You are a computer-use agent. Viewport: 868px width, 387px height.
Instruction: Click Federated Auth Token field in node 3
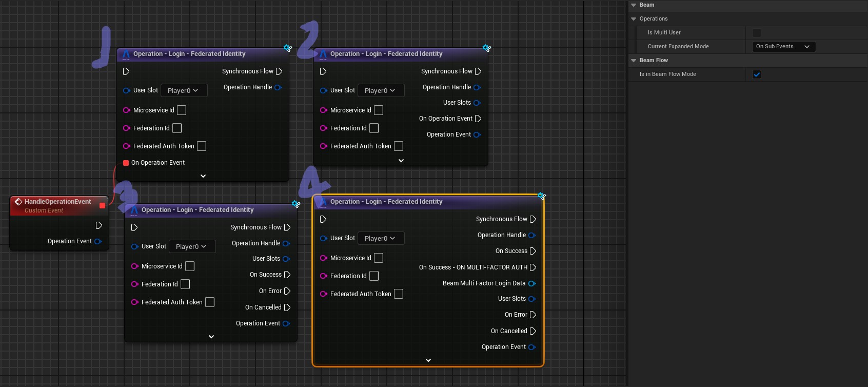pos(210,302)
